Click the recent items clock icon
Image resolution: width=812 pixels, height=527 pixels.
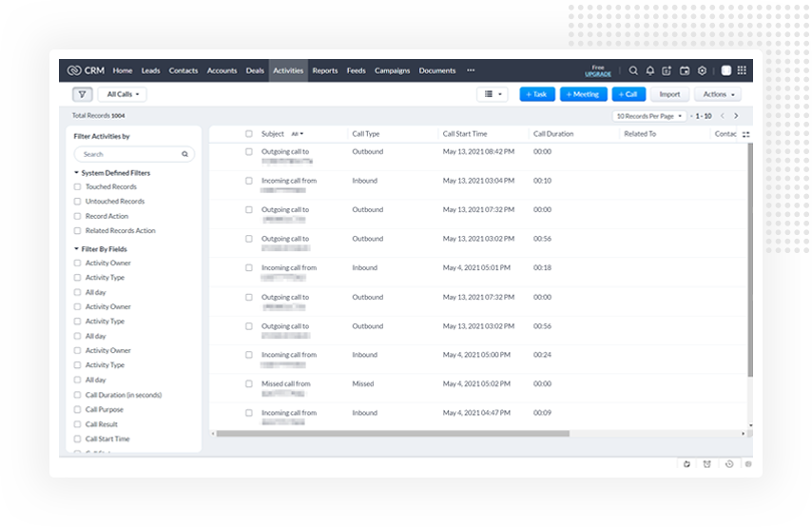[729, 464]
